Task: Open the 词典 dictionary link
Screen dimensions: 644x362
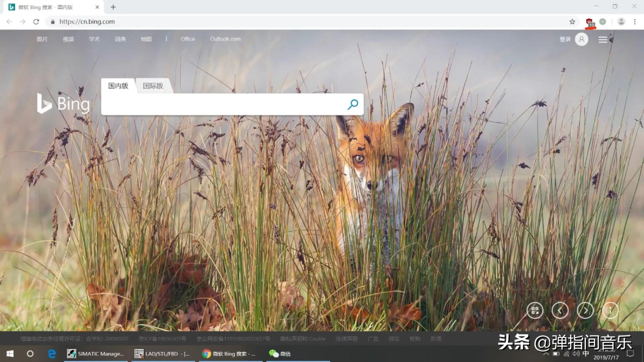Action: (120, 39)
